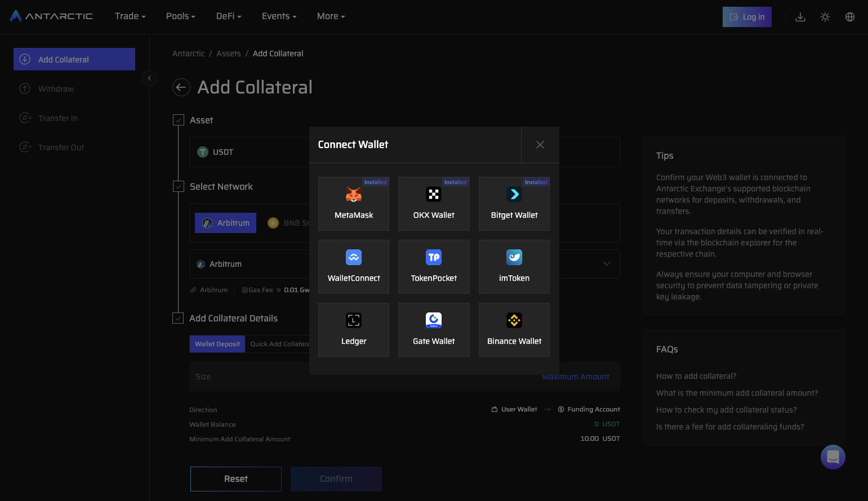This screenshot has width=868, height=501.
Task: Collapse the left sidebar
Action: pos(149,78)
